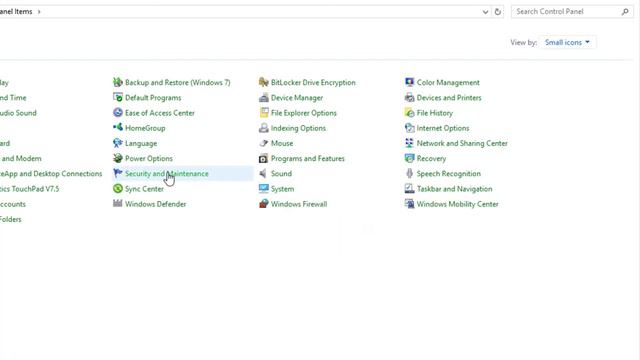Click the Color Management icon
Image resolution: width=640 pixels, height=360 pixels.
point(409,82)
